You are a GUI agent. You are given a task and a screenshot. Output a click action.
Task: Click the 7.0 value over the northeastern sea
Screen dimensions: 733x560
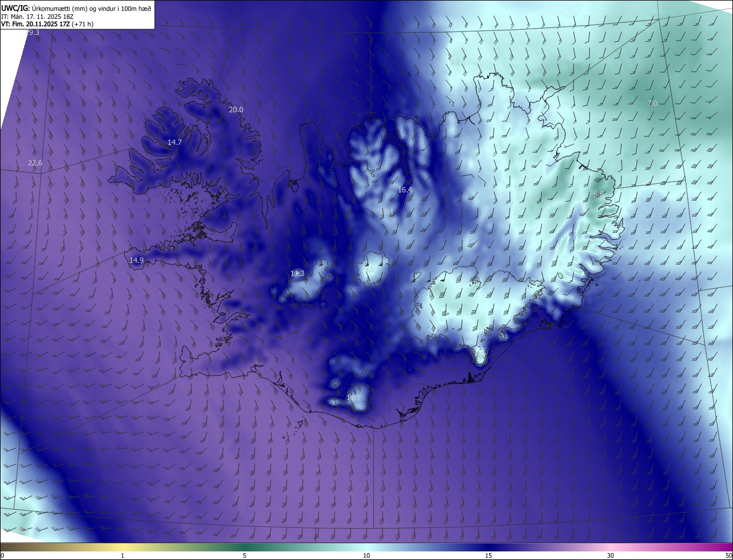coord(652,103)
